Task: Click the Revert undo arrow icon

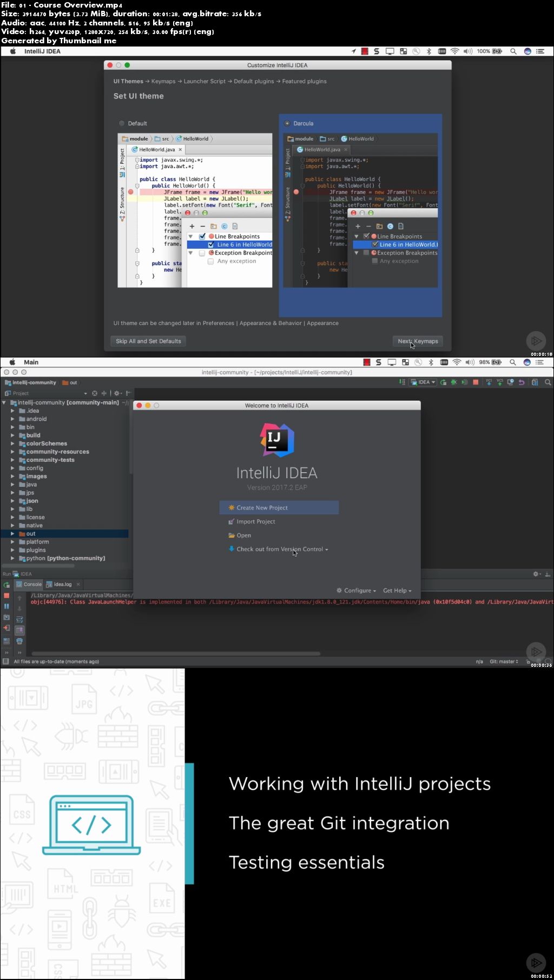Action: pyautogui.click(x=522, y=382)
